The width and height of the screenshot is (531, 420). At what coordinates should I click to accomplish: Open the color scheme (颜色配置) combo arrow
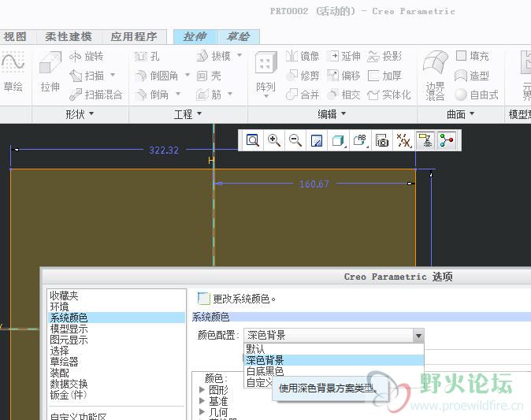(418, 336)
